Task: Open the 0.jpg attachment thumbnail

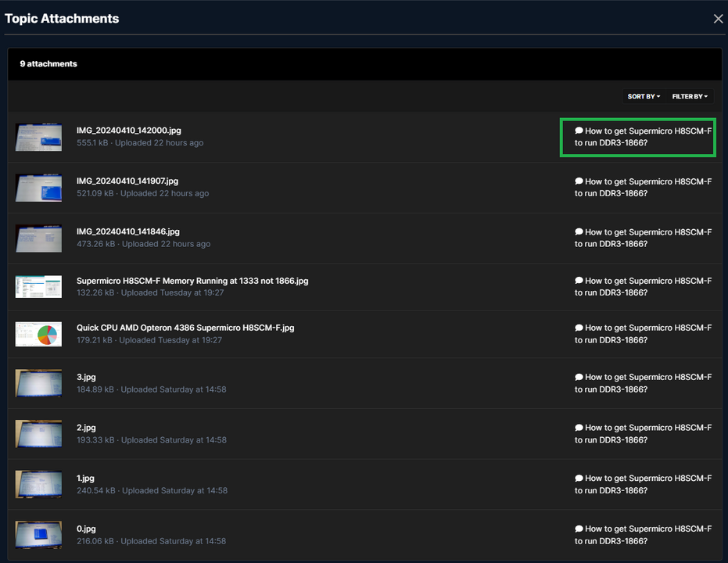Action: (38, 535)
